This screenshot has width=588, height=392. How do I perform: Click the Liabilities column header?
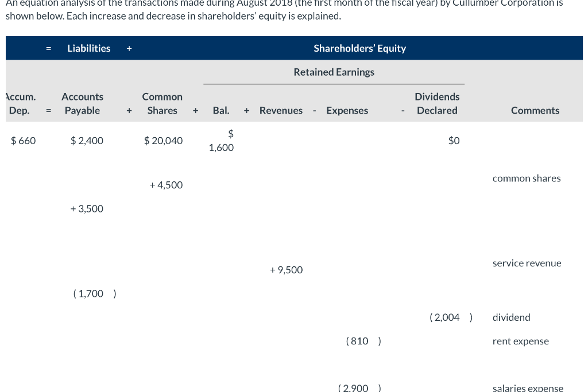[x=88, y=48]
